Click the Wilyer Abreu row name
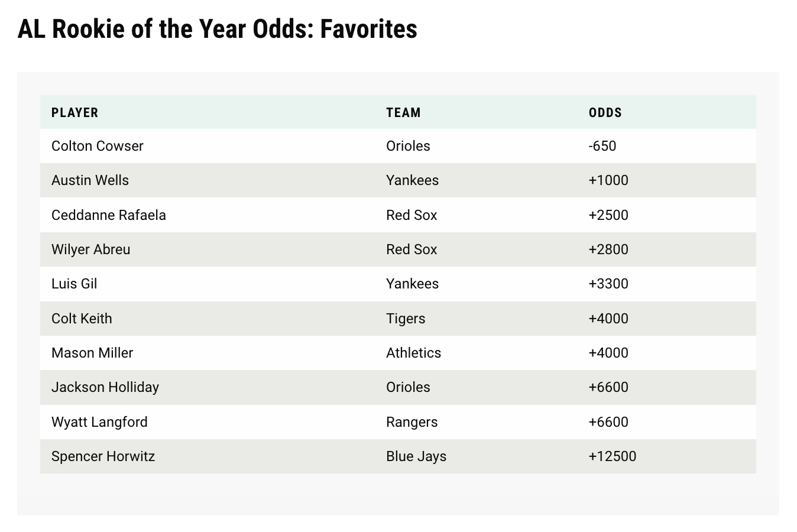 [x=91, y=249]
